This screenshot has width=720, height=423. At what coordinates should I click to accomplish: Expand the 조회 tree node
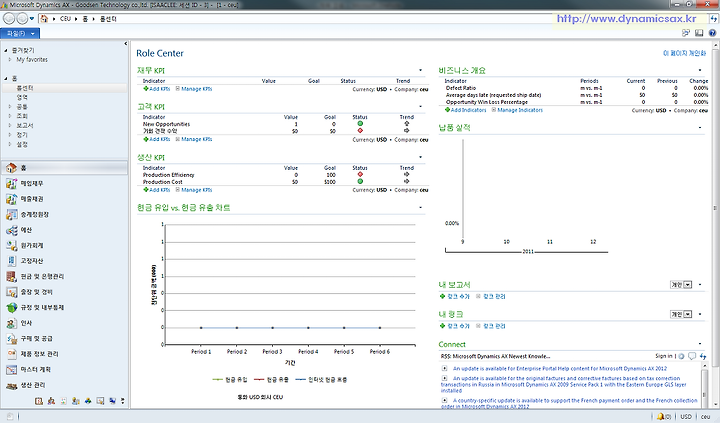(10, 116)
